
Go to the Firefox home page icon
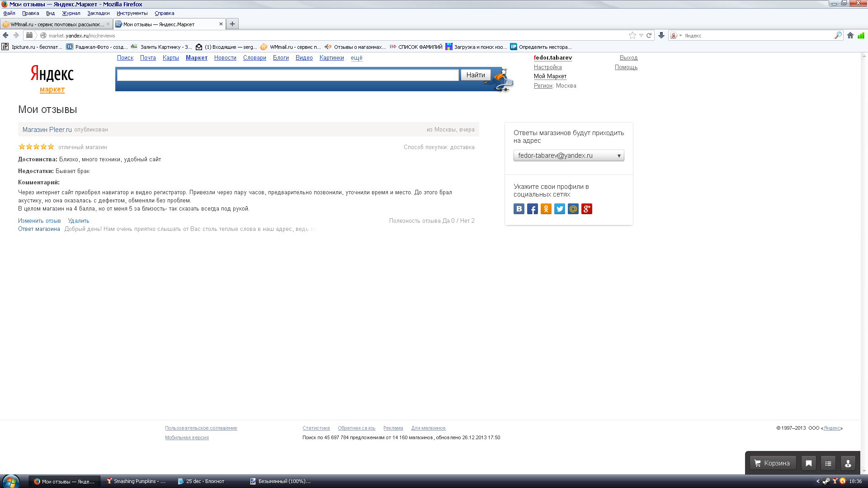850,35
